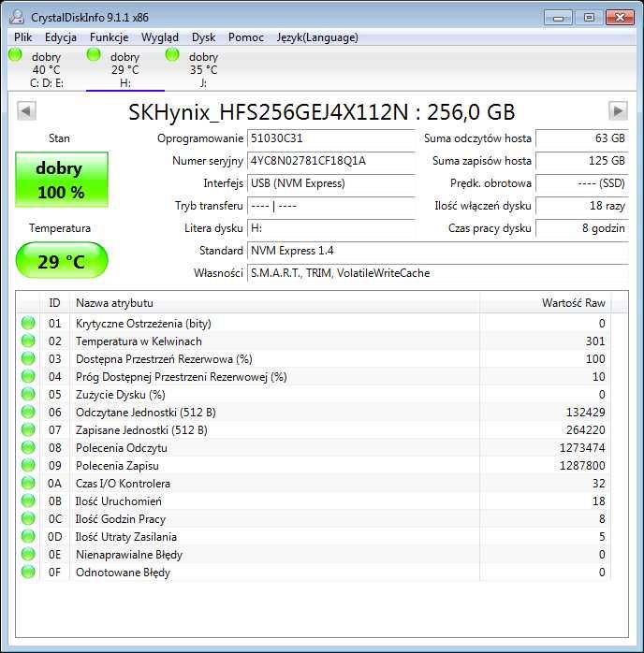644x653 pixels.
Task: Click the CrystalDiskInfo title bar app icon
Action: [x=17, y=17]
